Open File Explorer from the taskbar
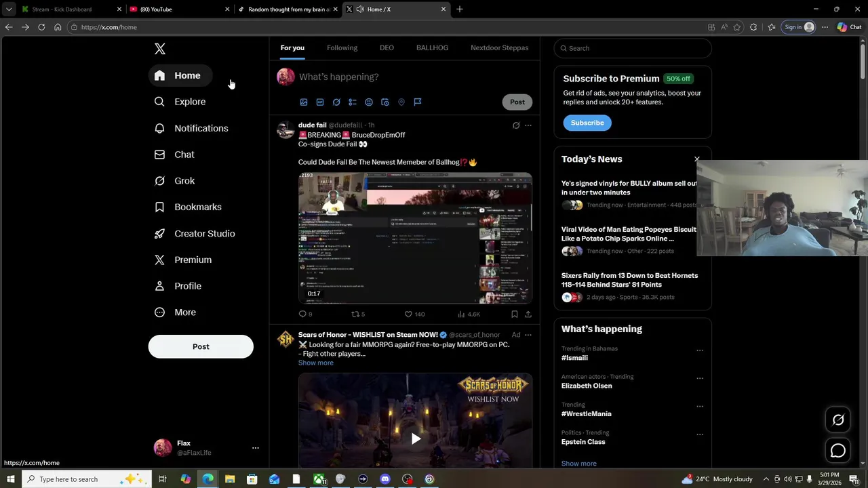868x488 pixels. click(230, 479)
